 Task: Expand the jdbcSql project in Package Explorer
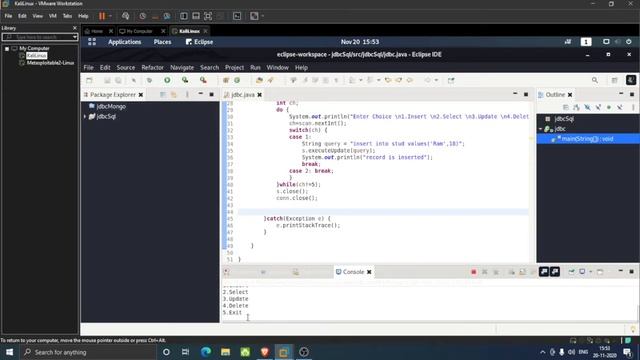85,116
